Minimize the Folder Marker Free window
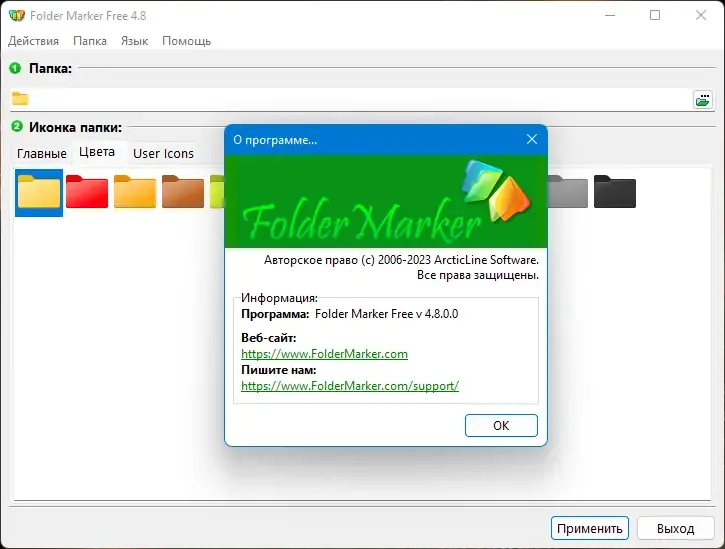This screenshot has width=725, height=549. click(610, 15)
